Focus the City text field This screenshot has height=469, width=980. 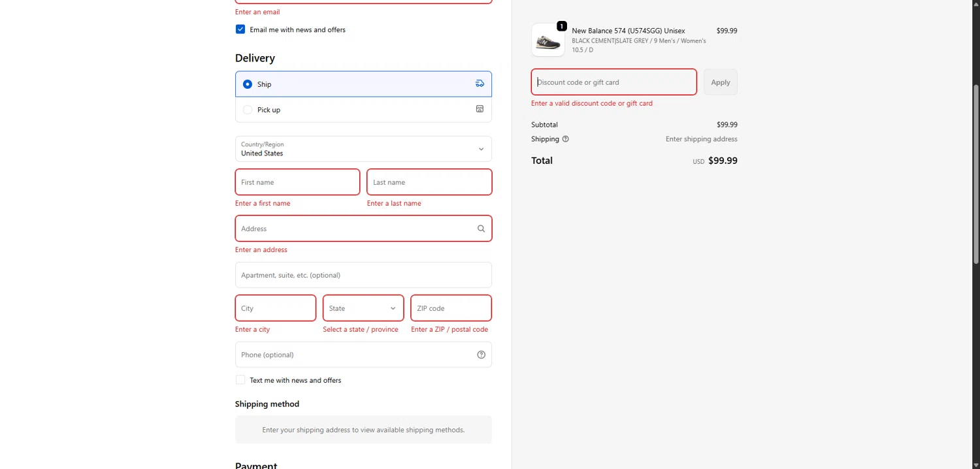tap(275, 308)
